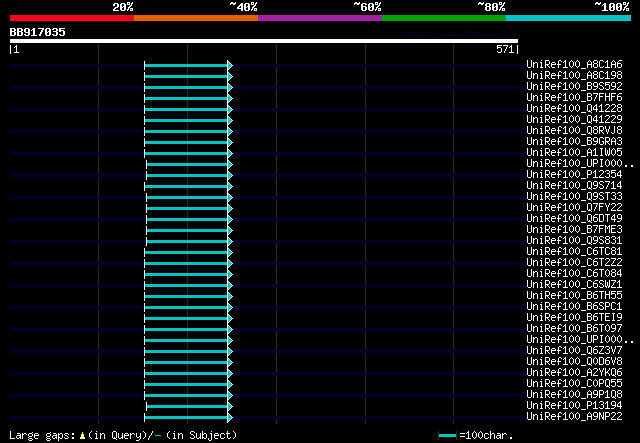Click the cyan 100char scale bar legend
This screenshot has height=443, width=640.
[x=447, y=436]
